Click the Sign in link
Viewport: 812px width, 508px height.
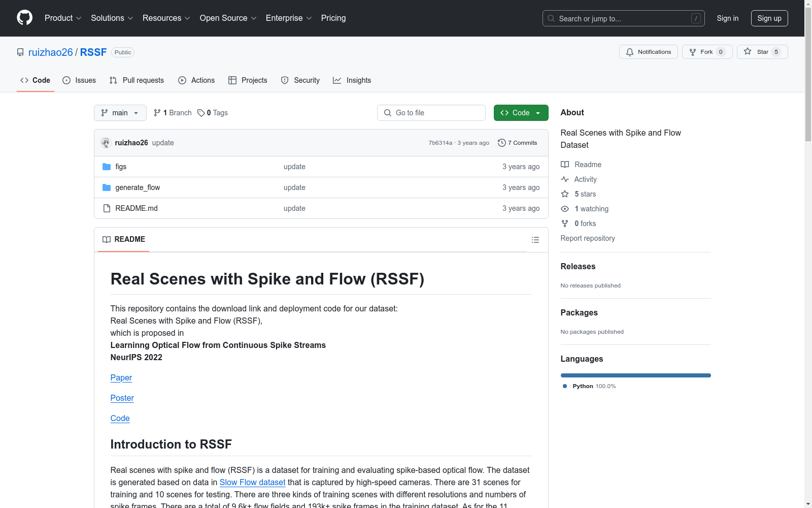click(728, 18)
